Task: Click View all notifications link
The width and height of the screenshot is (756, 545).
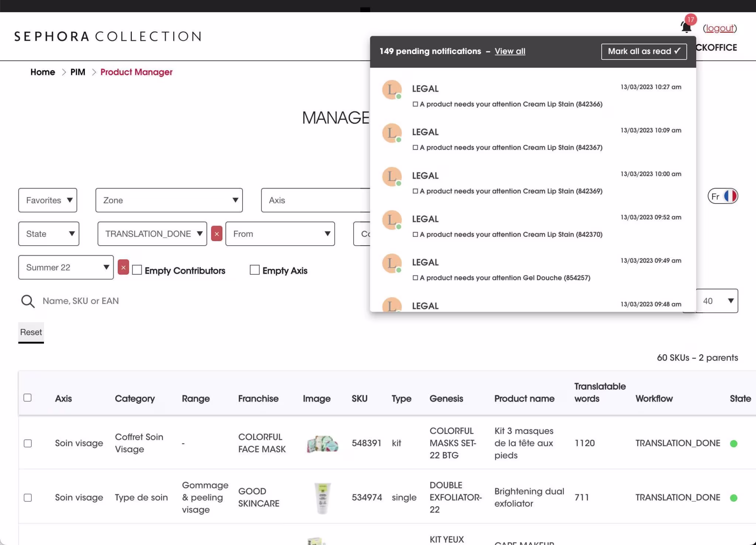Action: (510, 51)
